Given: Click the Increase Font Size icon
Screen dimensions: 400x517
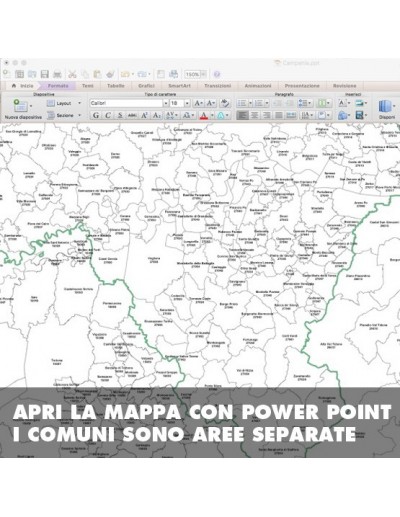Looking at the screenshot, I should [198, 103].
